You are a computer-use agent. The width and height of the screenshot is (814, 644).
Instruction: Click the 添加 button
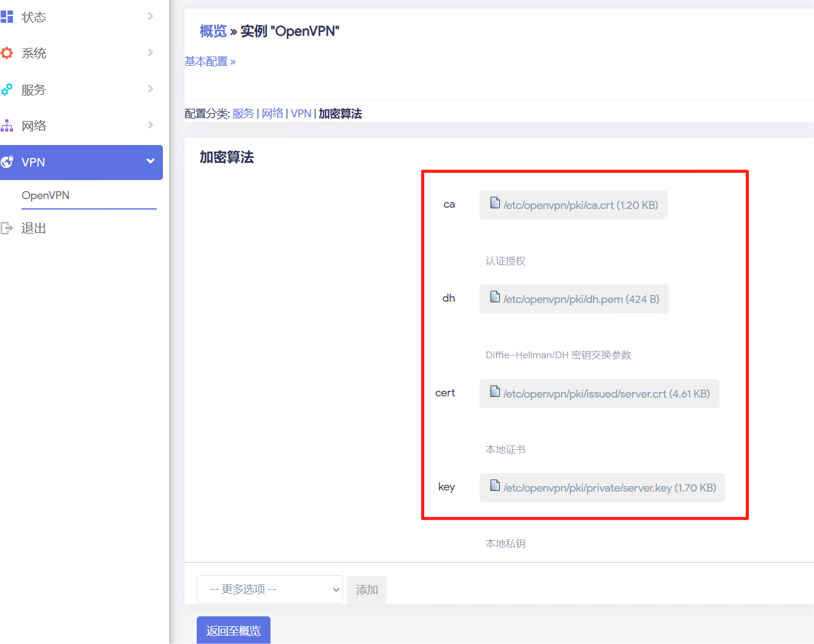click(366, 590)
